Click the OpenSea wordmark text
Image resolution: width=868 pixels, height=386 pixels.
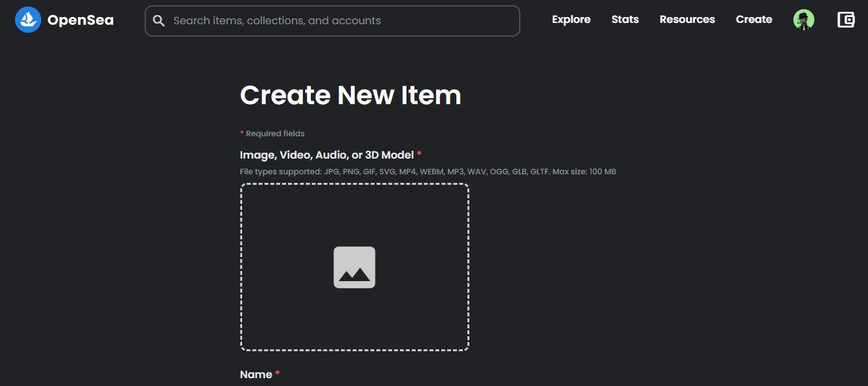click(81, 20)
